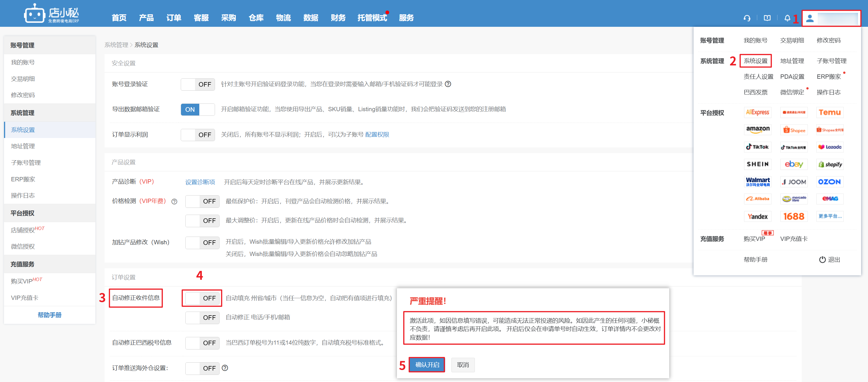Click the customer service headset icon

[x=747, y=18]
